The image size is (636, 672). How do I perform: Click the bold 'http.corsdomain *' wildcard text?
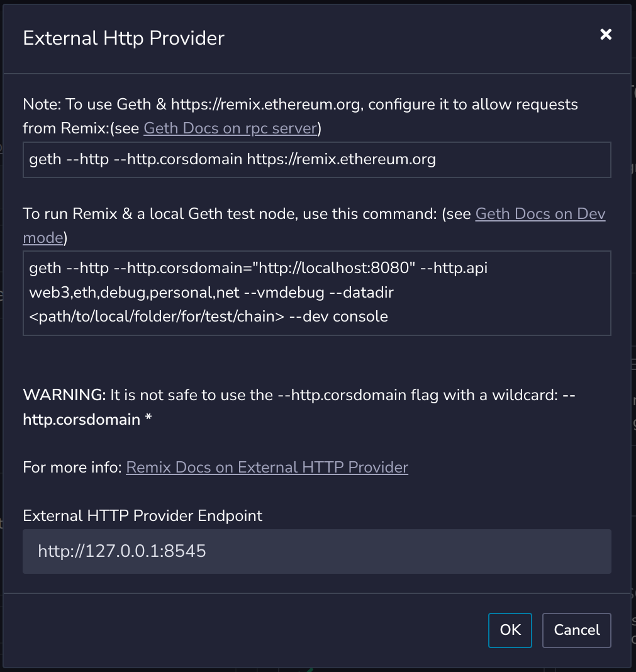point(87,419)
